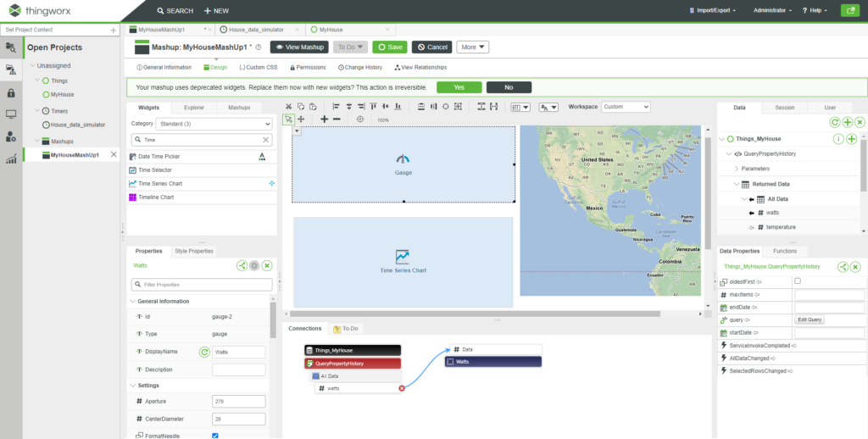Click the Filter Properties search field
The image size is (868, 439).
[202, 285]
